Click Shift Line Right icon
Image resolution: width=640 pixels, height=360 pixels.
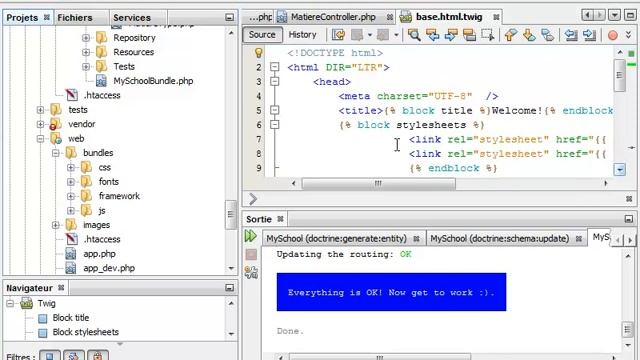(x=589, y=35)
